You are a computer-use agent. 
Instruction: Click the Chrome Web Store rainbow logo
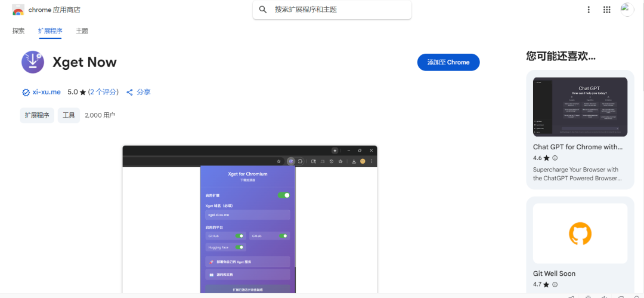click(x=18, y=10)
